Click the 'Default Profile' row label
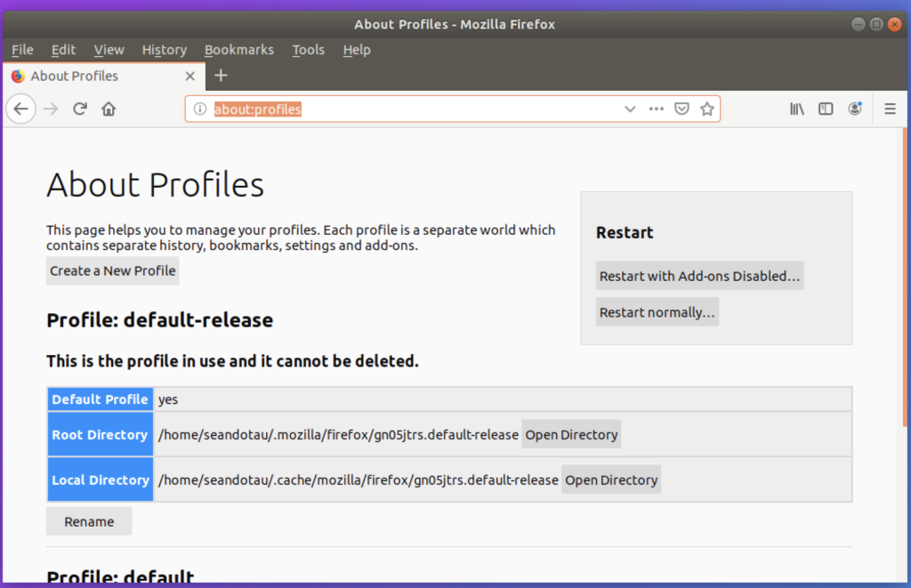This screenshot has height=588, width=911. tap(100, 399)
